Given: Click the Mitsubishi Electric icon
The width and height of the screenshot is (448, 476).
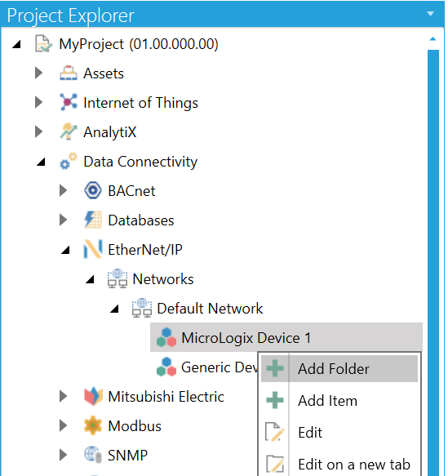Looking at the screenshot, I should pos(93,396).
